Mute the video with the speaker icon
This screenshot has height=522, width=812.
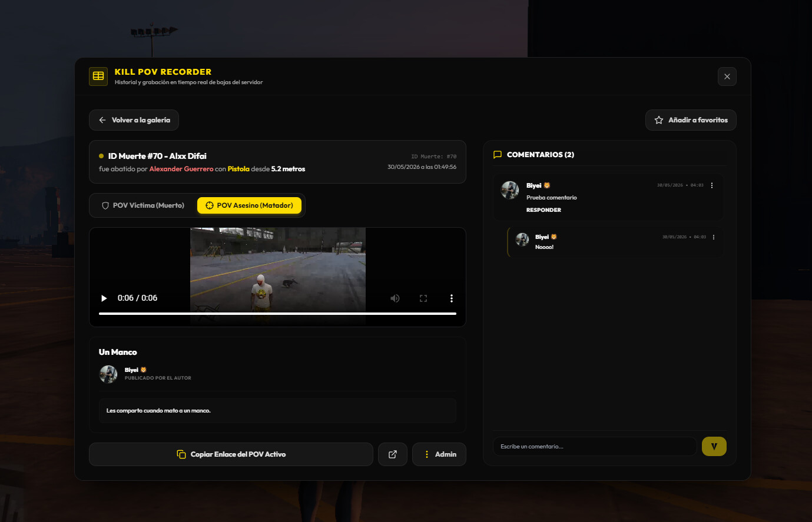click(x=395, y=298)
